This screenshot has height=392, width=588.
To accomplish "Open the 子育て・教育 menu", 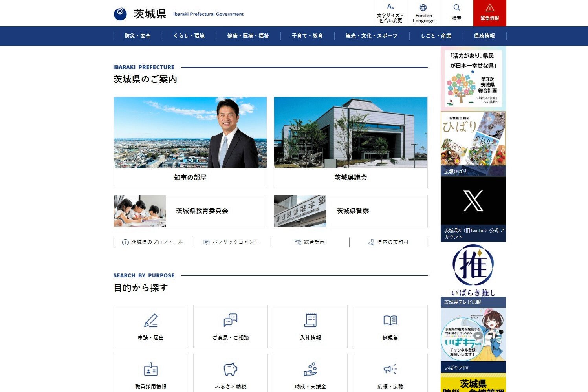I will pyautogui.click(x=307, y=36).
